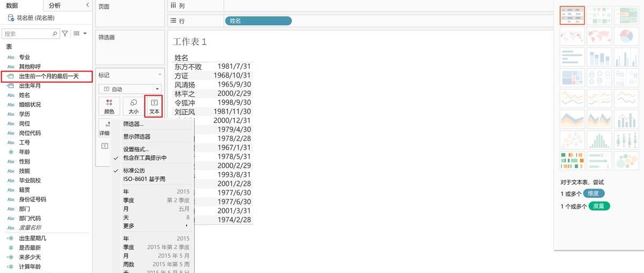Choose the Gantt chart type
The width and height of the screenshot is (644, 273).
tap(572, 161)
